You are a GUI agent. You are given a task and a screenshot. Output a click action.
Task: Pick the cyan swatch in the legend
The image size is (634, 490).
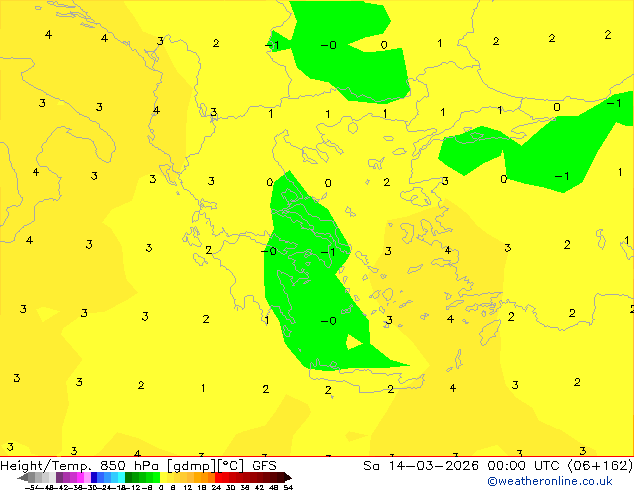coord(121,477)
